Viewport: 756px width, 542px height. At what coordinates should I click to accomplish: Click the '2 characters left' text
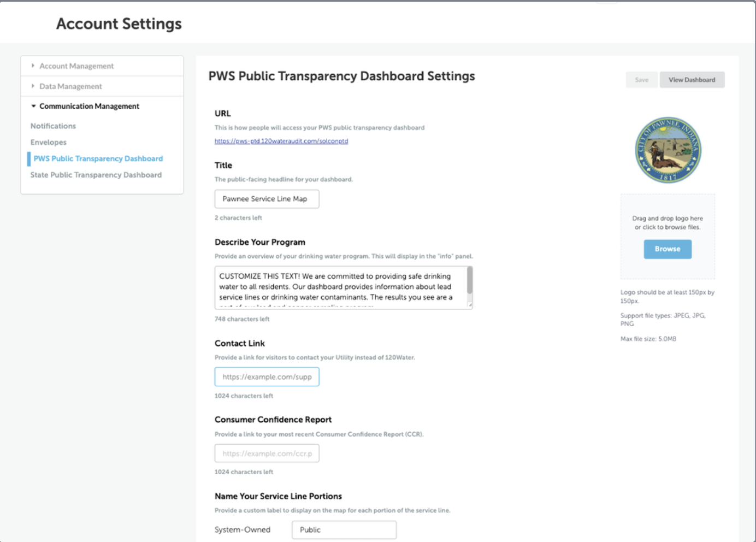pos(238,217)
